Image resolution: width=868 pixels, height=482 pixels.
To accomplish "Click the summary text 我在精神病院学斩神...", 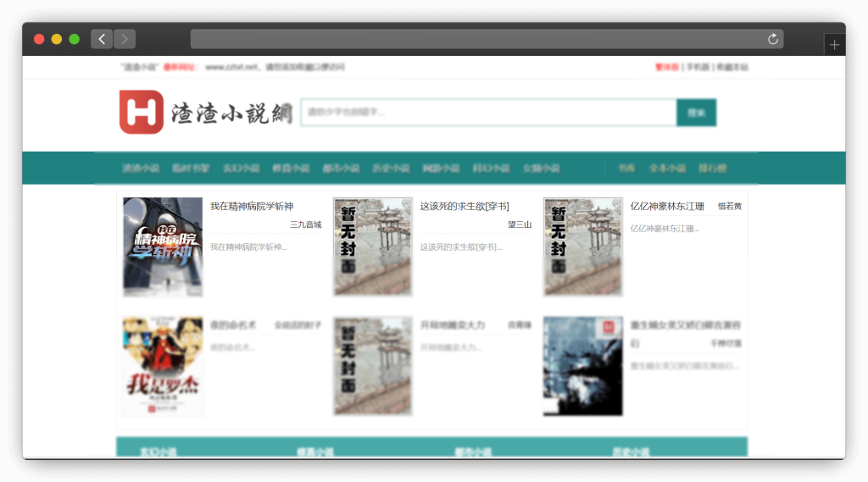I will (248, 247).
